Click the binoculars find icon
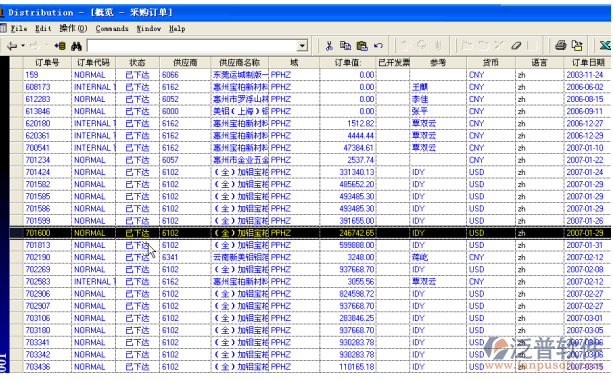Viewport: 613px width, 381px height. point(76,46)
